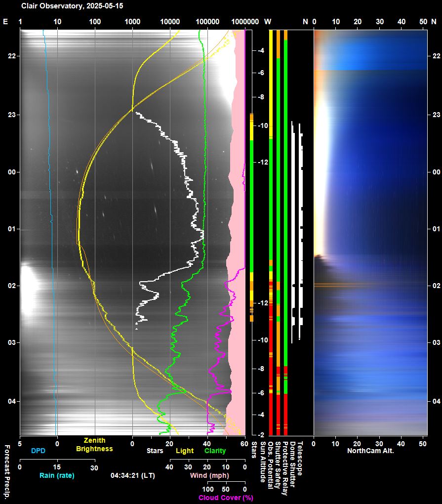Click the NorthCam Alt. axis label

click(x=370, y=451)
